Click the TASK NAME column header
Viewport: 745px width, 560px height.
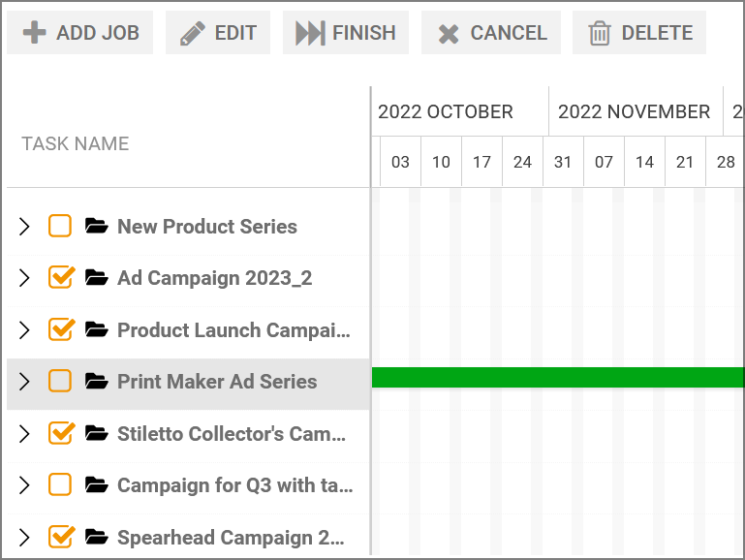[75, 143]
